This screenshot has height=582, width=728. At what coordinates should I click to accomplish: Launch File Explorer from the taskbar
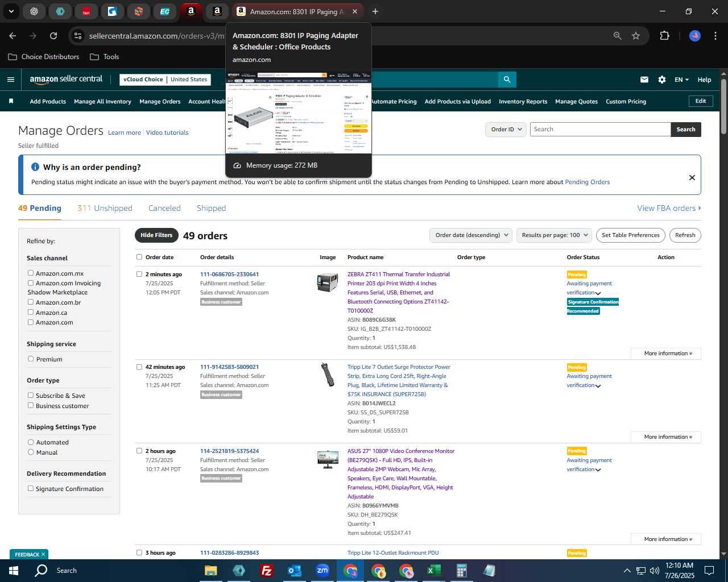[211, 571]
